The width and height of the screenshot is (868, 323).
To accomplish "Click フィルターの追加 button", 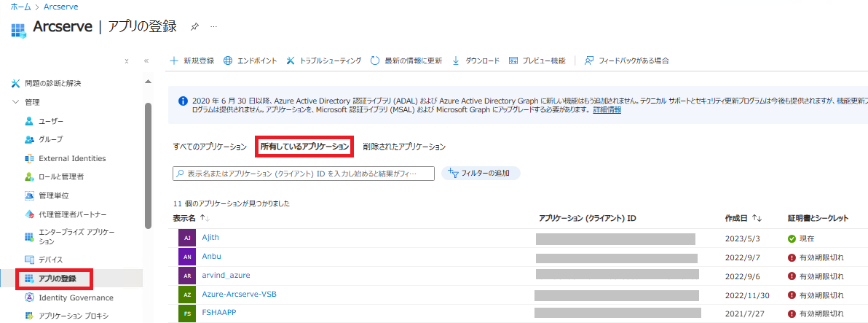I will click(x=481, y=174).
